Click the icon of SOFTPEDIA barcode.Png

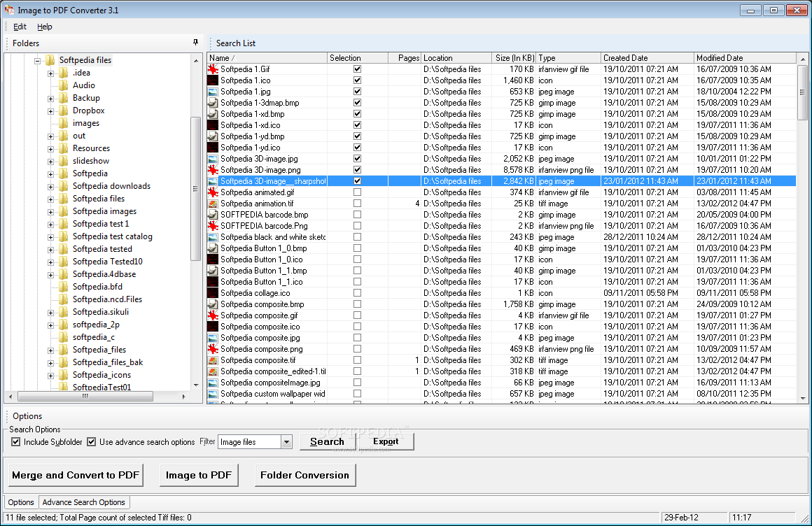click(x=212, y=226)
